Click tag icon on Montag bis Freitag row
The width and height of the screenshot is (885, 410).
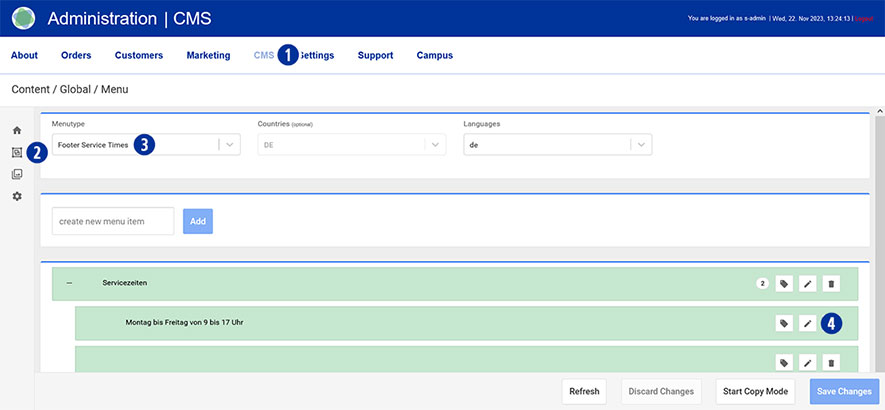pyautogui.click(x=784, y=323)
